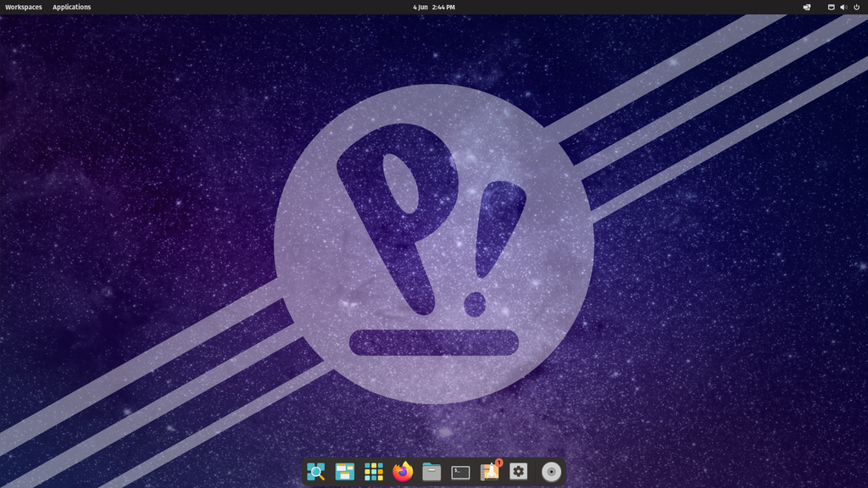Open Settings from the dock
This screenshot has height=488, width=868.
(518, 472)
